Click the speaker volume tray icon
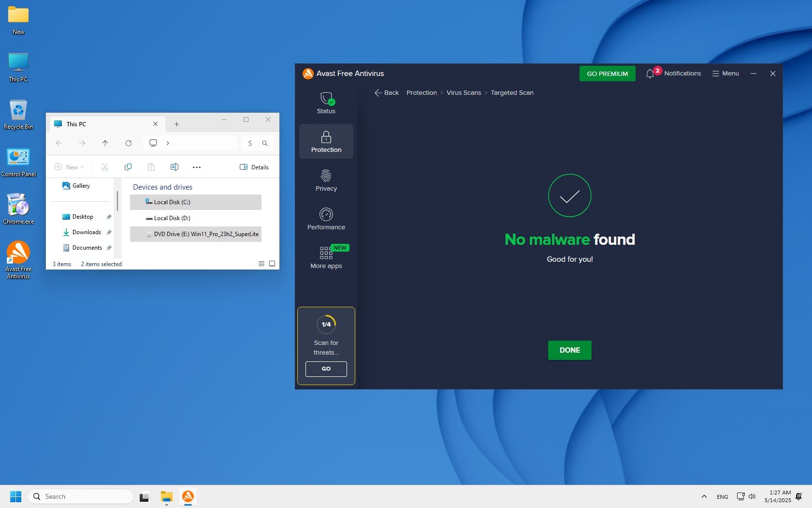 tap(752, 497)
